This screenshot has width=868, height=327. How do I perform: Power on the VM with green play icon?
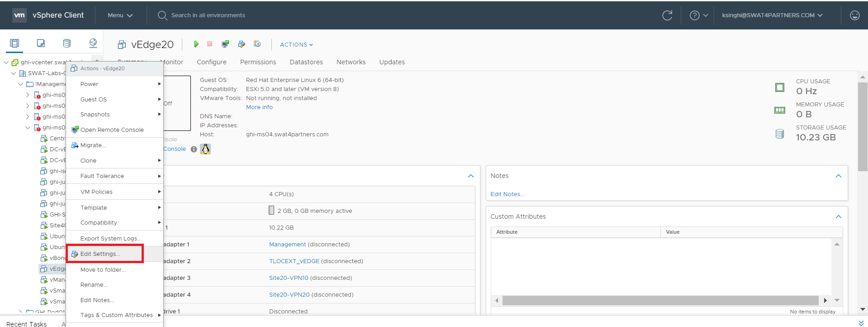[196, 44]
